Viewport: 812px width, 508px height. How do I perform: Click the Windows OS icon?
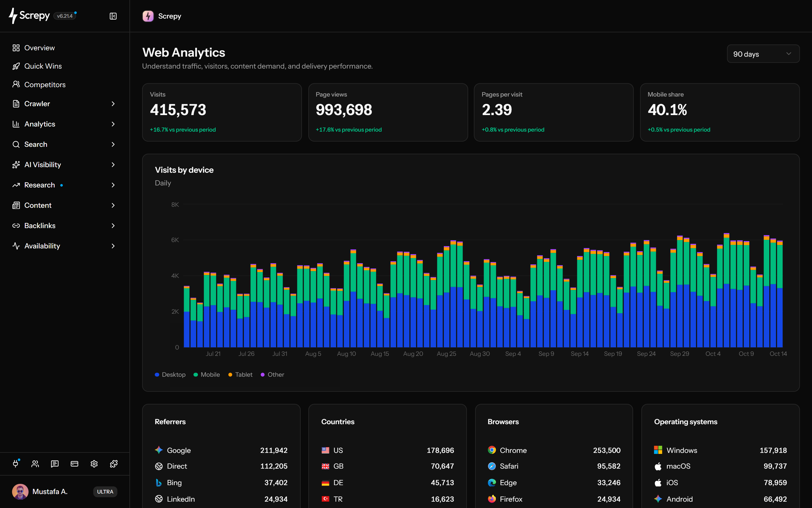coord(658,450)
